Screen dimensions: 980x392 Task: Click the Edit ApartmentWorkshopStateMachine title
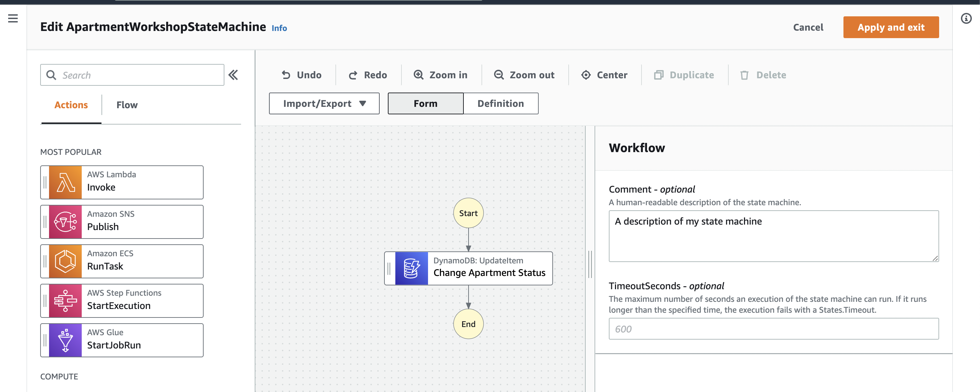153,27
